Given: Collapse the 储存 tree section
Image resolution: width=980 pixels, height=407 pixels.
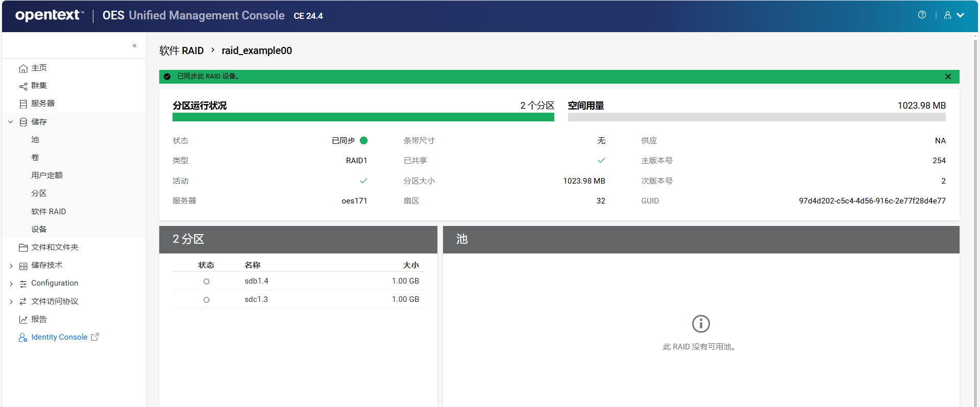Looking at the screenshot, I should (11, 122).
